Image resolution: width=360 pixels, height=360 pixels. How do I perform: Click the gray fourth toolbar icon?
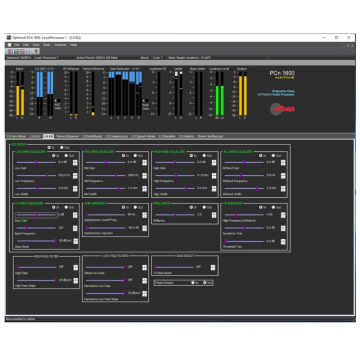point(29,51)
